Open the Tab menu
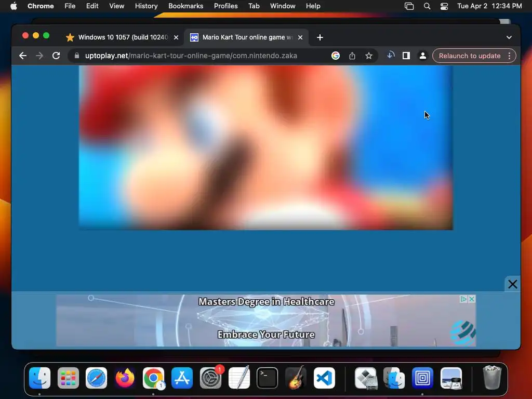The width and height of the screenshot is (532, 399). pos(254,6)
